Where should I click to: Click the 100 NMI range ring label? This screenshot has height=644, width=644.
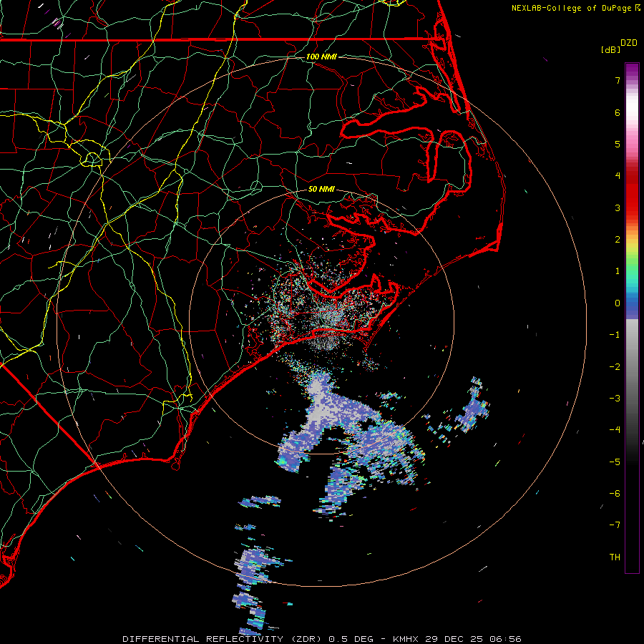321,57
